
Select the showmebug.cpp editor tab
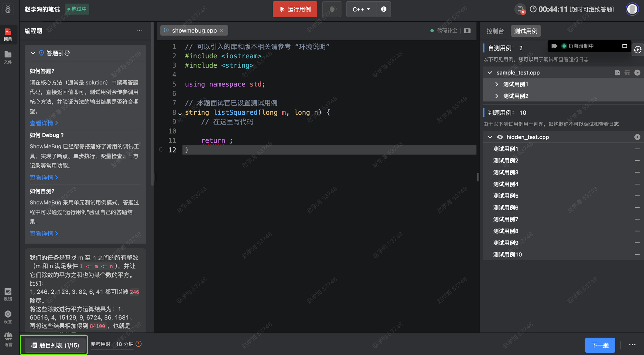click(194, 30)
